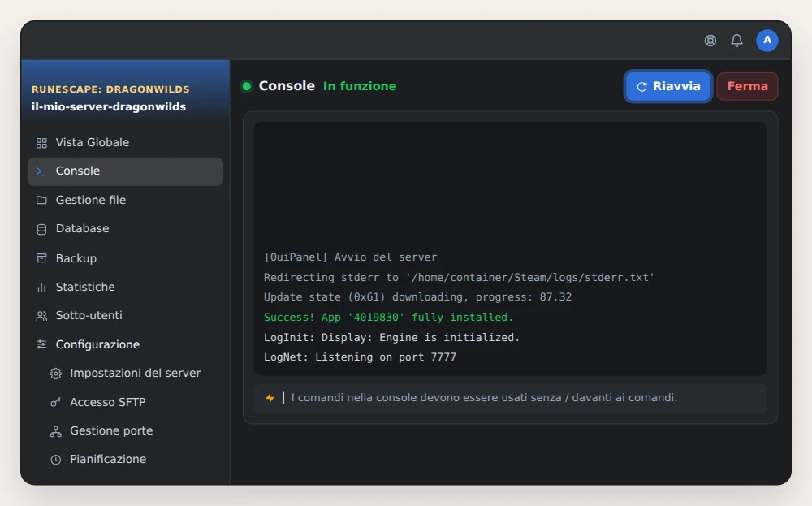The width and height of the screenshot is (812, 506).
Task: Open Vista Globale page
Action: click(x=125, y=142)
